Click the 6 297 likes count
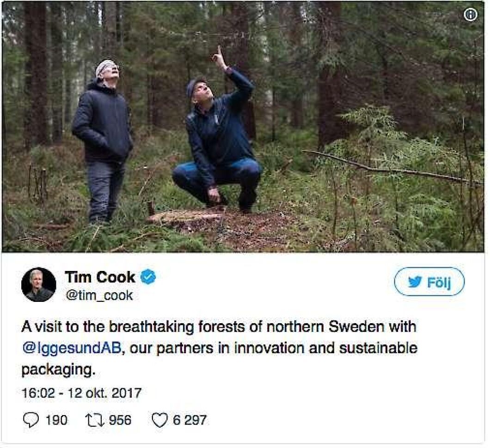Image resolution: width=490 pixels, height=448 pixels. coord(190,420)
